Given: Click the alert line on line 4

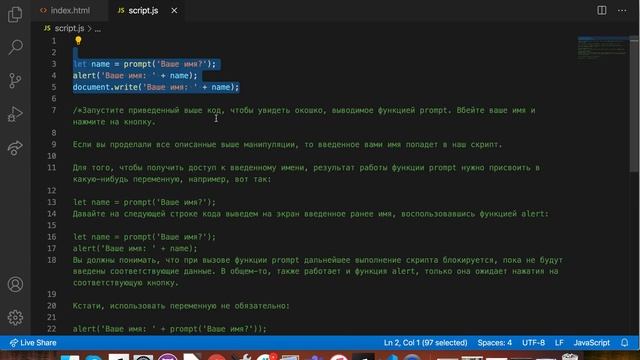Looking at the screenshot, I should (x=135, y=76).
